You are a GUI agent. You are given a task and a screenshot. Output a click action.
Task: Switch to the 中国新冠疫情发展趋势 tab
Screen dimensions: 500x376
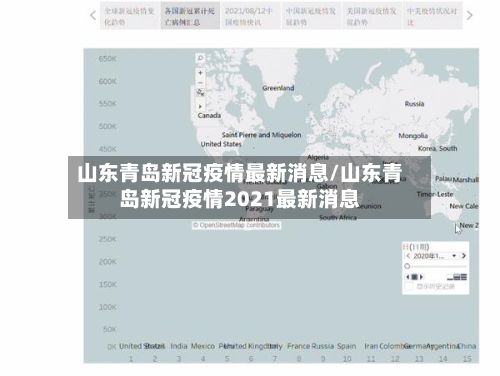pos(311,16)
